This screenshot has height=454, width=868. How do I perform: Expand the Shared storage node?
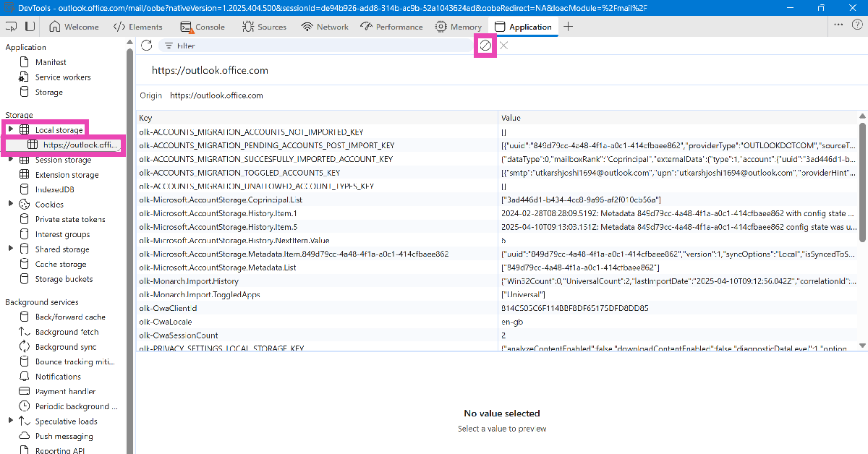11,249
